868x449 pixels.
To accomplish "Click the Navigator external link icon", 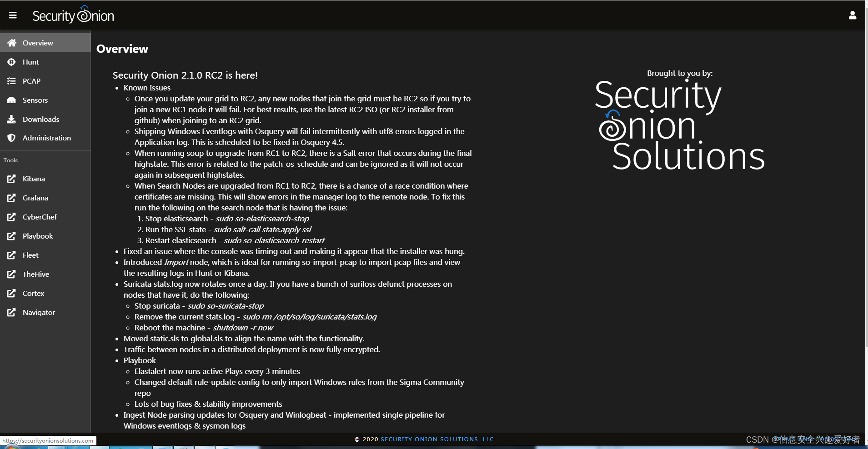I will click(x=11, y=312).
